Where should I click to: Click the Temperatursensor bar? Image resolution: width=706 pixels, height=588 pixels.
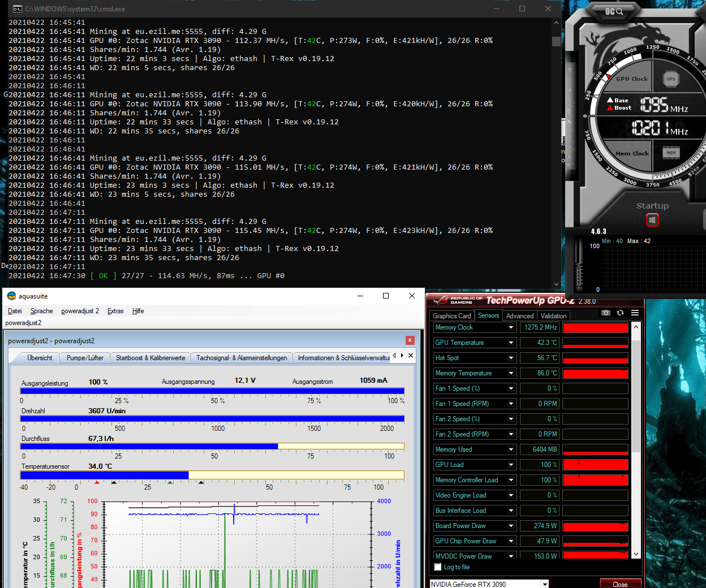pos(212,475)
